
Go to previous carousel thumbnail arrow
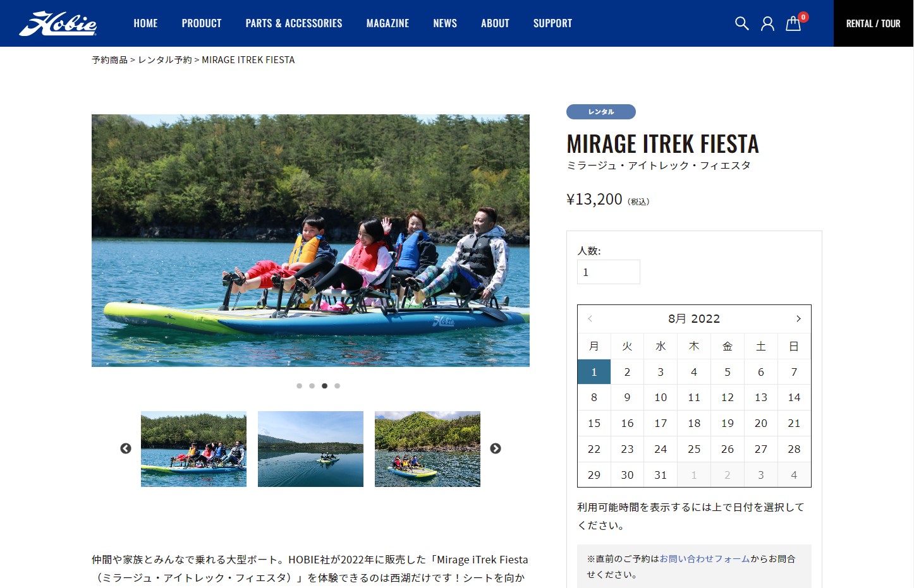(126, 448)
